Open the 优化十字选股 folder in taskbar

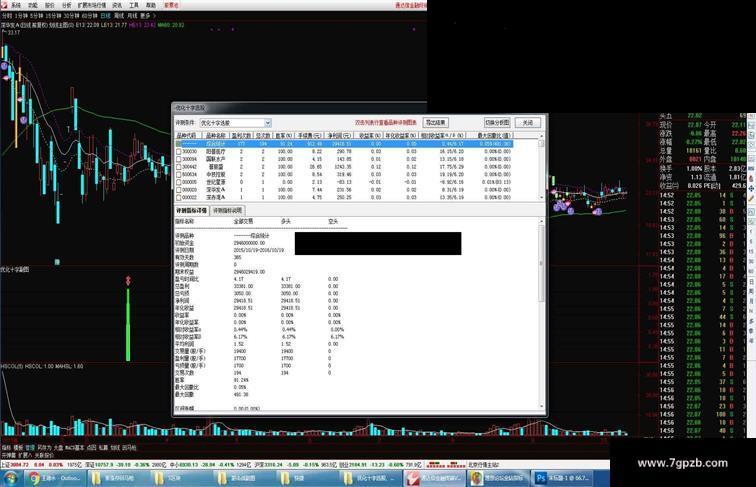click(x=370, y=478)
